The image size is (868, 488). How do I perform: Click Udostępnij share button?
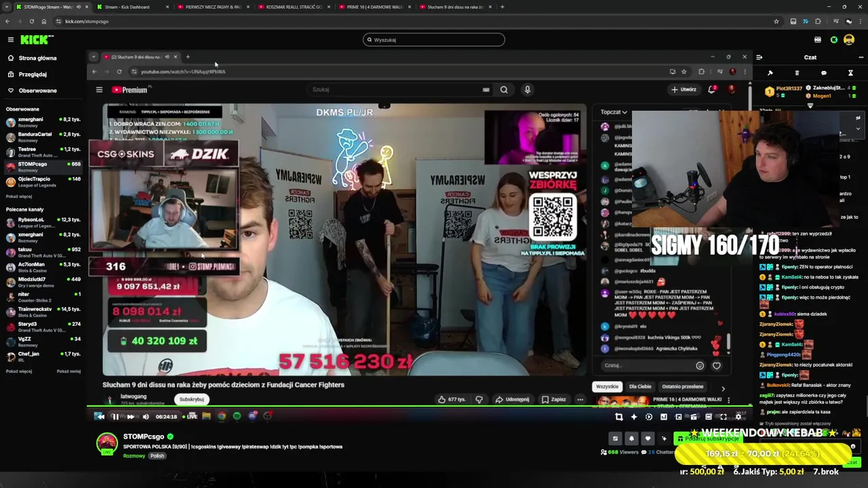tap(513, 400)
